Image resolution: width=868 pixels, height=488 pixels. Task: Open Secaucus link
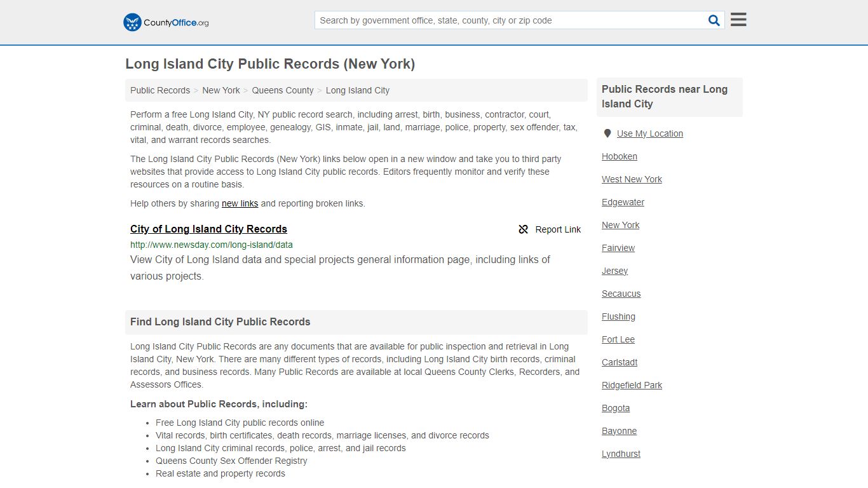coord(621,294)
